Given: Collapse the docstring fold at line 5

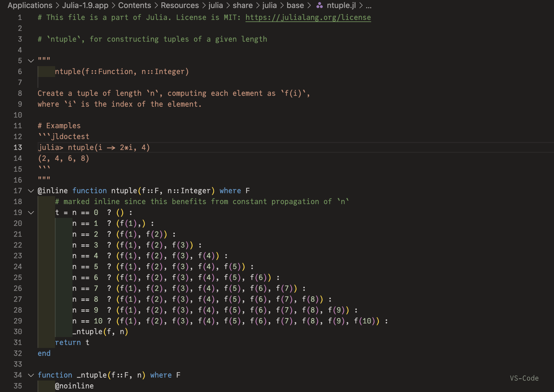Looking at the screenshot, I should [31, 61].
